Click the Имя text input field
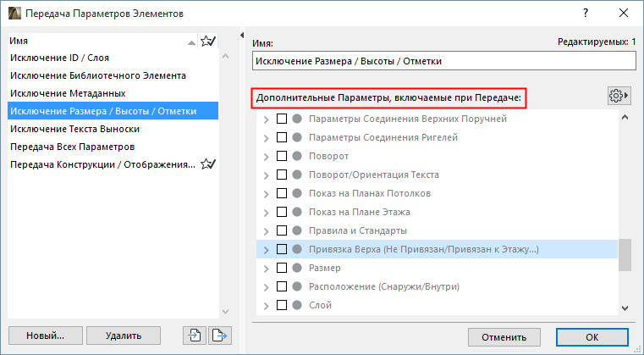Screen dimensions: 644x355 coord(443,61)
